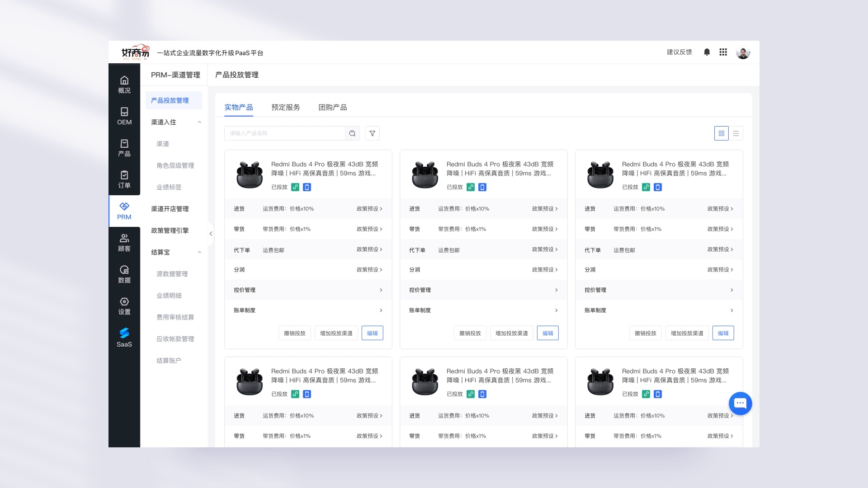Open 数据 section in sidebar
Viewport: 868px width, 488px height.
(x=124, y=274)
